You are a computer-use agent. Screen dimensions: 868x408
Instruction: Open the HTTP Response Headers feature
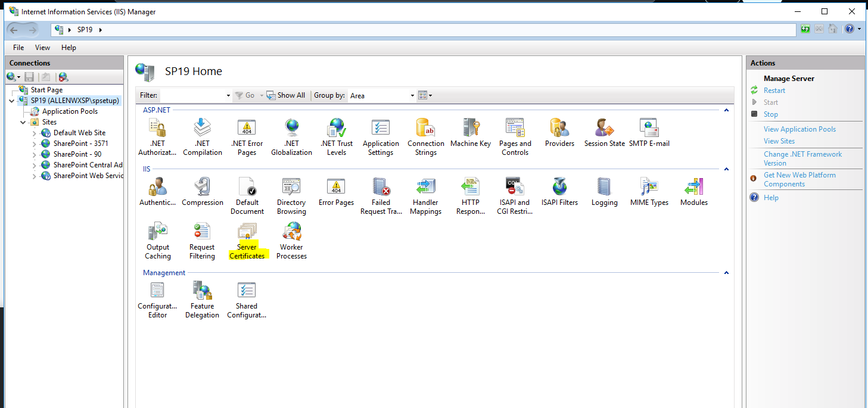pos(471,196)
